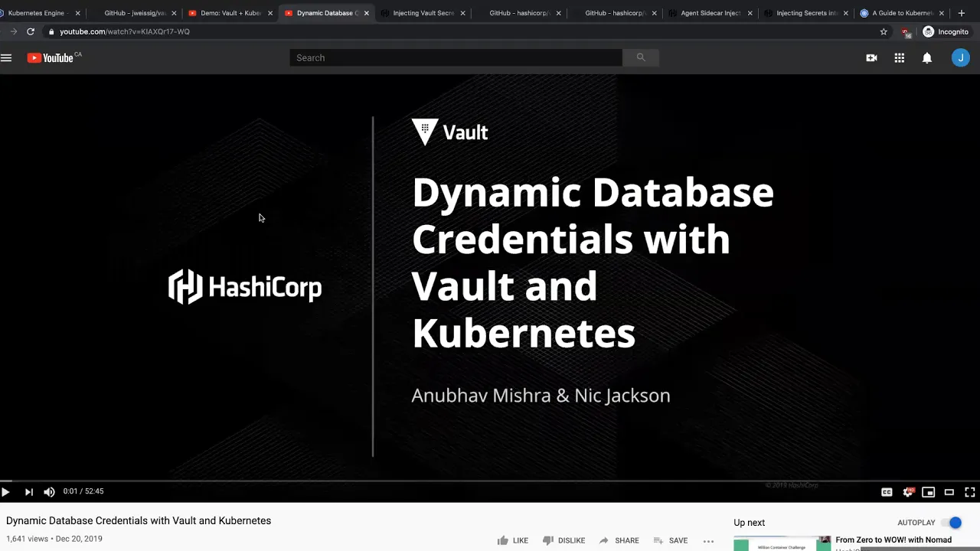Switch the player to theater mode
The image size is (980, 551).
pos(949,492)
